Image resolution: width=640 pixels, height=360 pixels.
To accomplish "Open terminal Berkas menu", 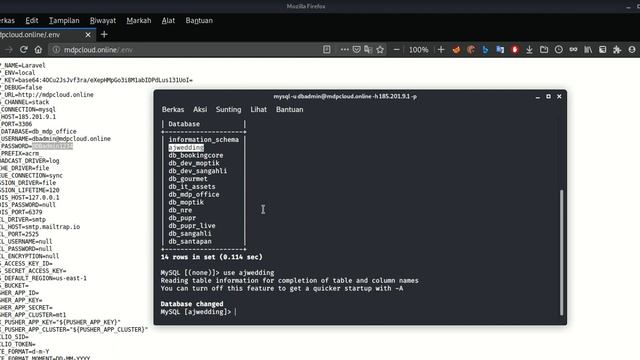I will pyautogui.click(x=173, y=109).
